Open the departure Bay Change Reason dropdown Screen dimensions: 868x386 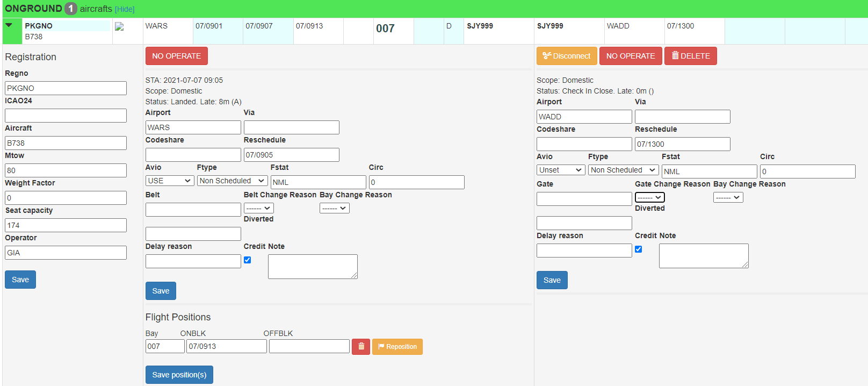(x=728, y=197)
